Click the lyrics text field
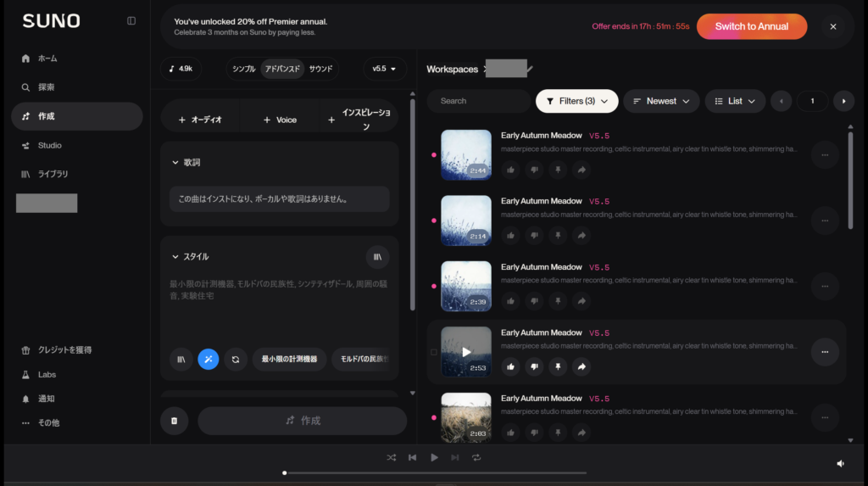The width and height of the screenshot is (868, 486). click(x=279, y=199)
